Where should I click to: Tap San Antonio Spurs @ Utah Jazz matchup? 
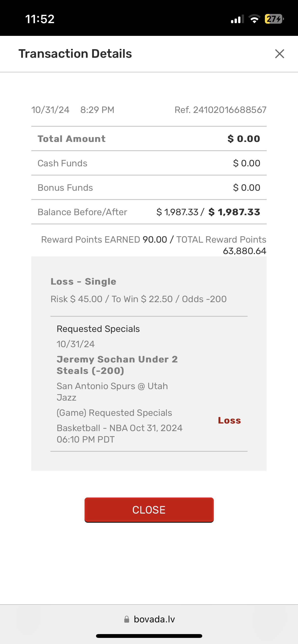(x=112, y=392)
